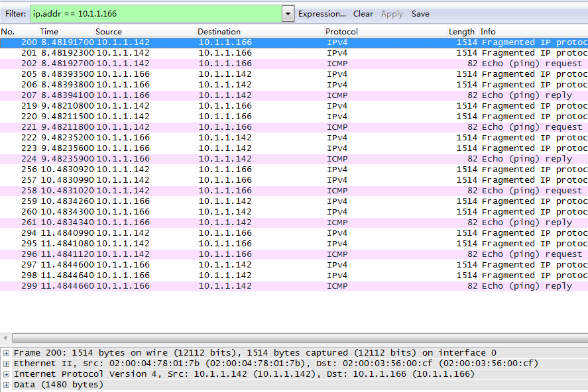The height and width of the screenshot is (392, 588).
Task: Expand the Ethernet II details tree
Action: click(6, 364)
